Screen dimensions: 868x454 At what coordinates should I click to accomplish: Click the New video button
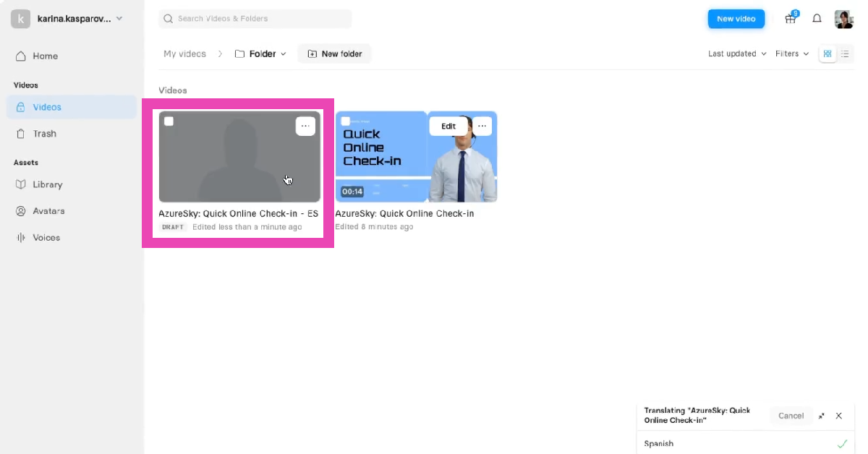(x=736, y=19)
